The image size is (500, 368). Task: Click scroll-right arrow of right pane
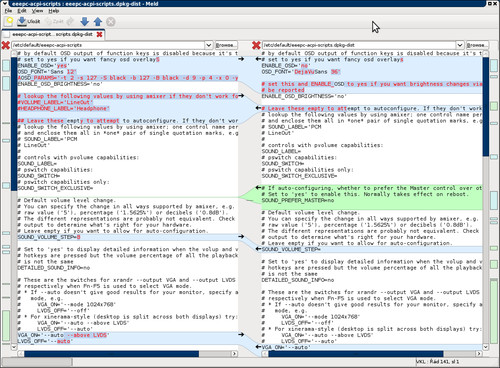(479, 354)
